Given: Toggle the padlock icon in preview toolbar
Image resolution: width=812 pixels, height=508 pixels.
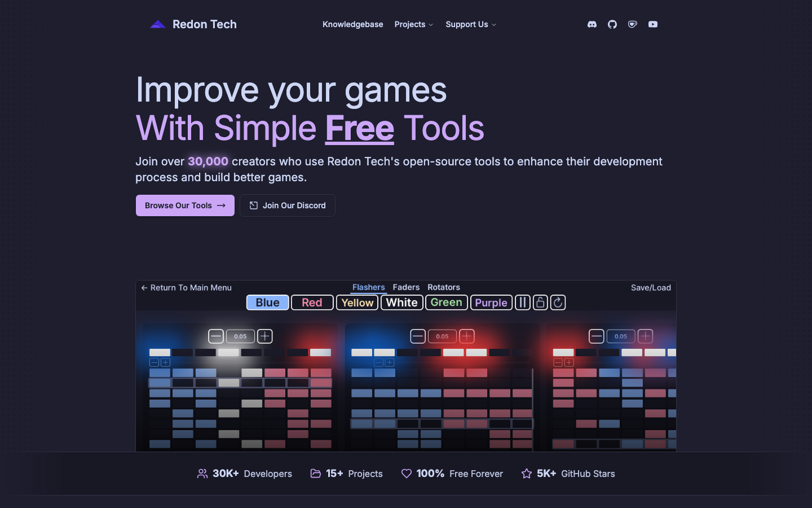Looking at the screenshot, I should point(540,303).
